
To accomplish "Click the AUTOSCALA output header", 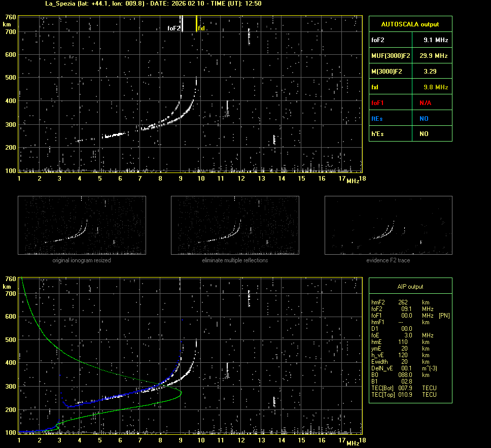I will (x=410, y=24).
